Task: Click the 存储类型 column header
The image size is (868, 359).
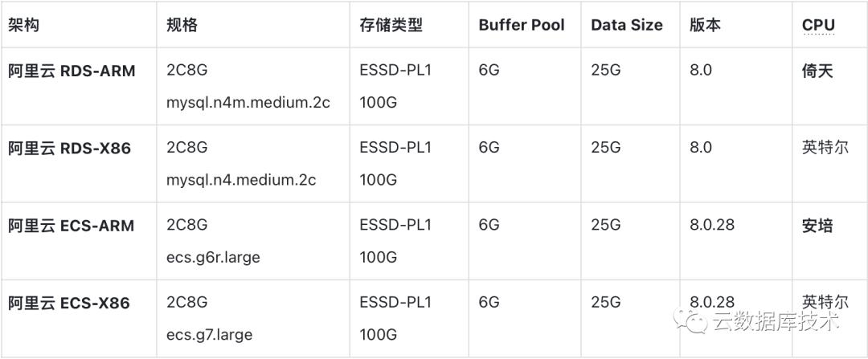Action: [391, 25]
